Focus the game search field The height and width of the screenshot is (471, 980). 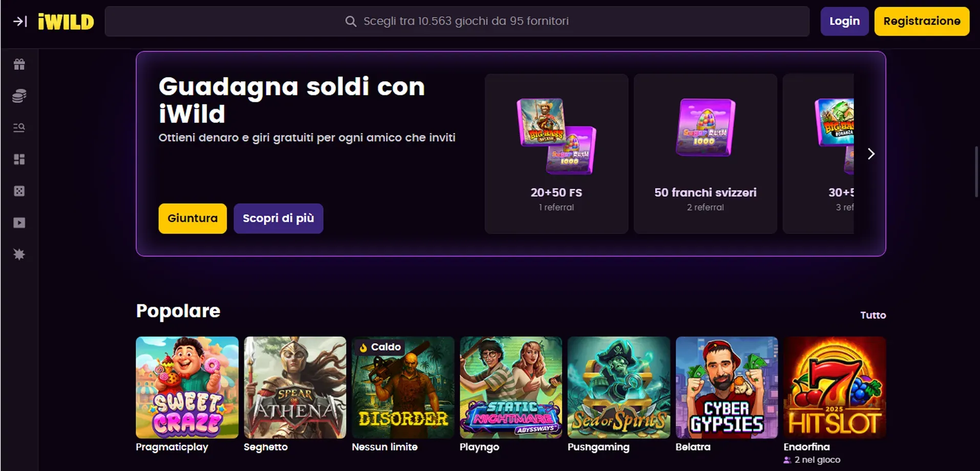click(457, 22)
